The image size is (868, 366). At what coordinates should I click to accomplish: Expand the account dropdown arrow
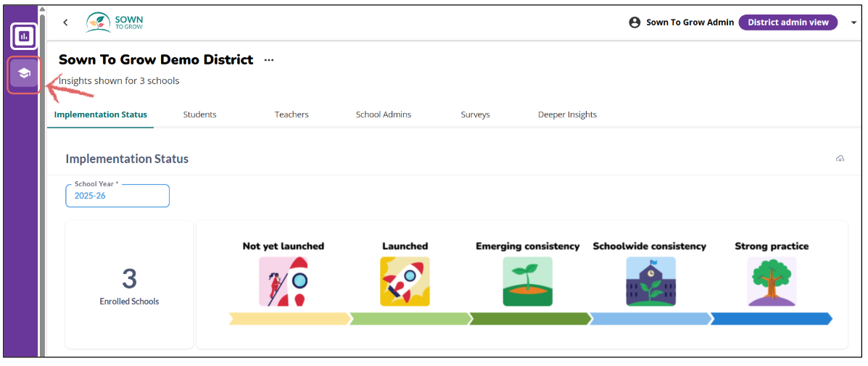pos(853,22)
